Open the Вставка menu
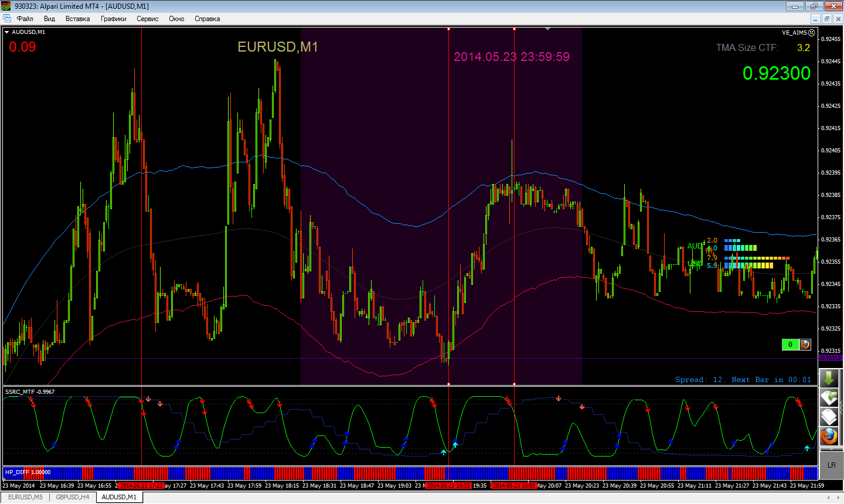This screenshot has width=844, height=504. pos(77,19)
